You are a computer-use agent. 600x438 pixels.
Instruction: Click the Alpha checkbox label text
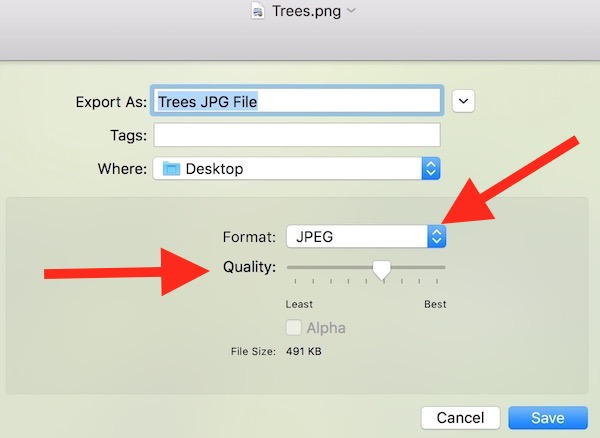[326, 328]
